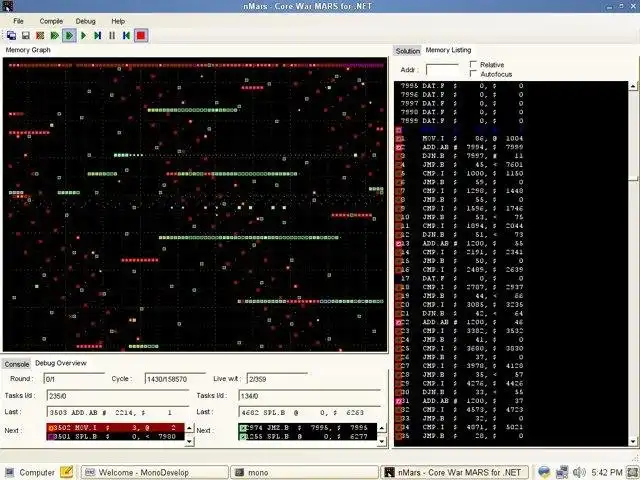Click the 5:42 PM clock
The height and width of the screenshot is (480, 640).
point(607,472)
